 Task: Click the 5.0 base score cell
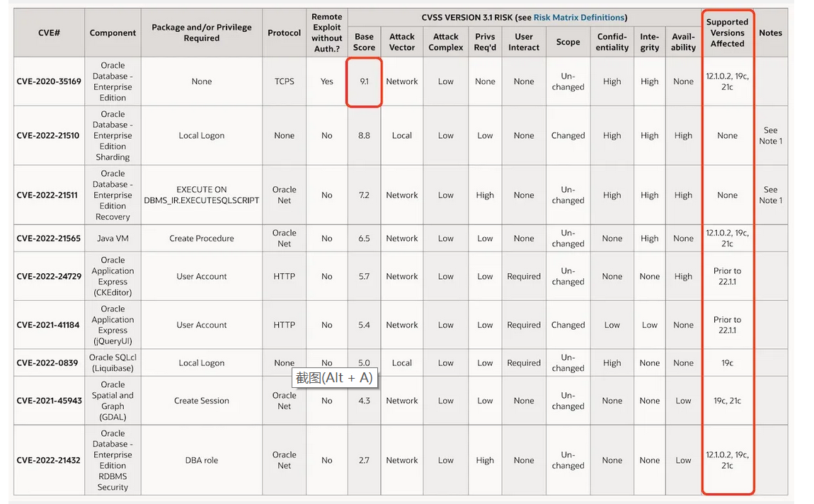click(x=364, y=363)
